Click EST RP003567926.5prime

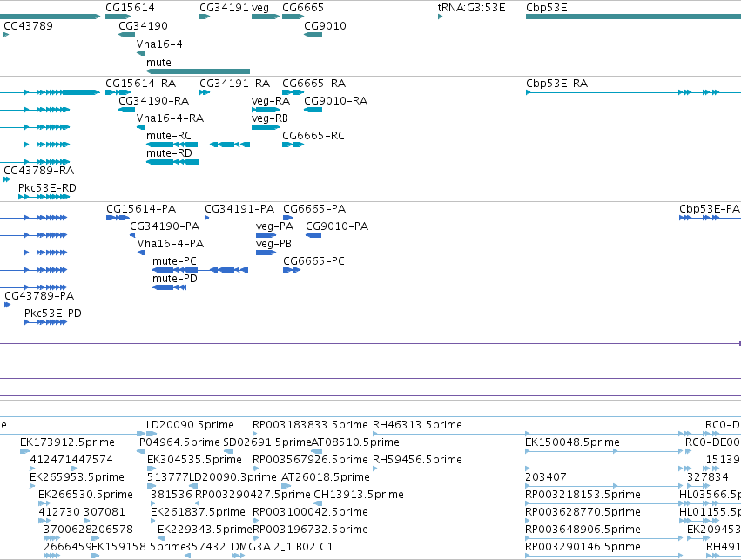point(310,460)
